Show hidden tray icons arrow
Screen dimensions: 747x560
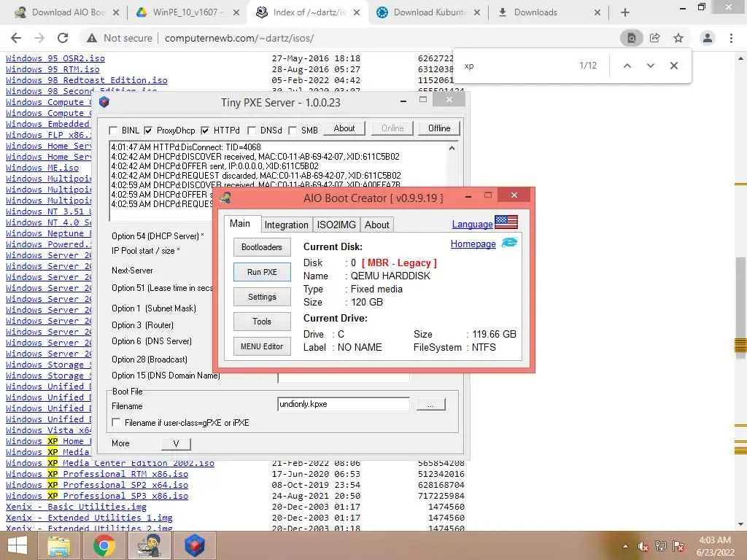pos(625,546)
